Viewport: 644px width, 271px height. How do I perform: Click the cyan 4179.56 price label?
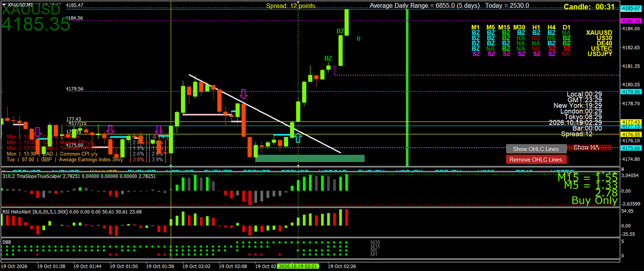click(631, 92)
